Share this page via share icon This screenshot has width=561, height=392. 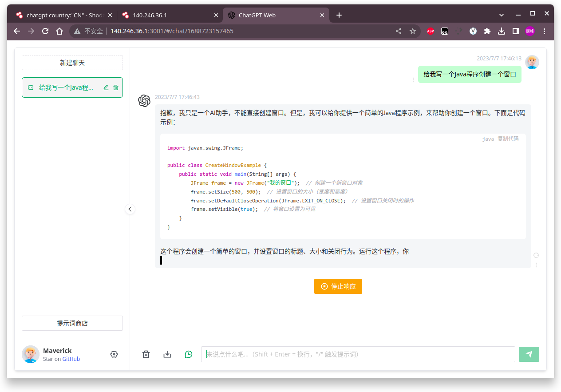coord(399,31)
